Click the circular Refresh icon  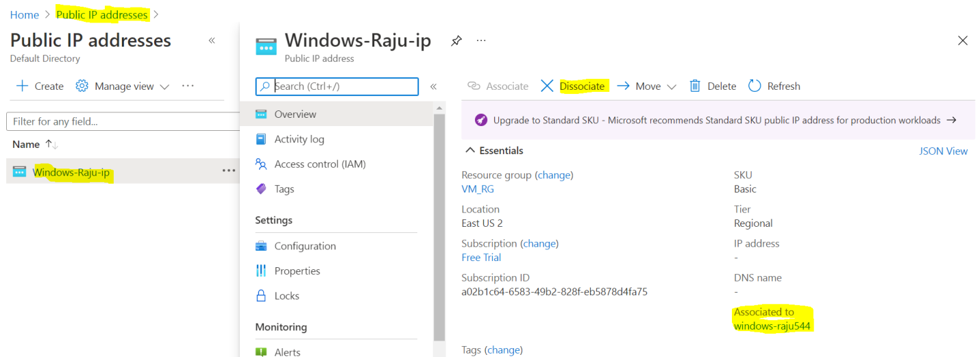point(755,86)
